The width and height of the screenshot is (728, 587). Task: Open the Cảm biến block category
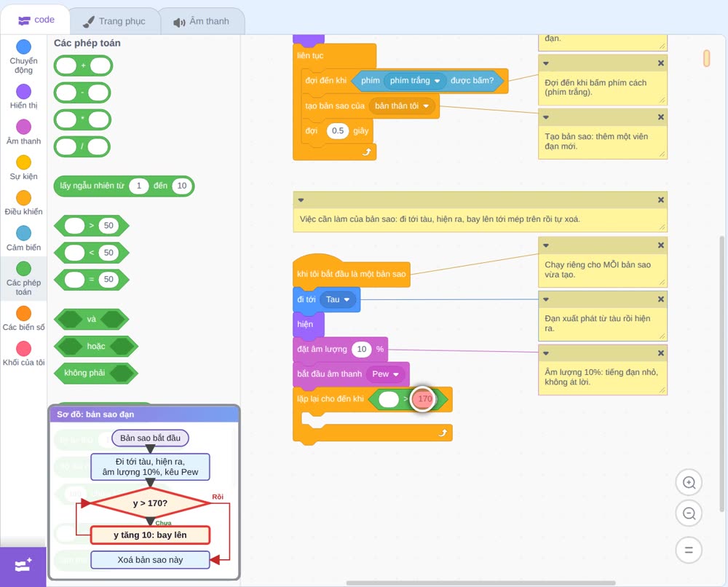point(24,238)
